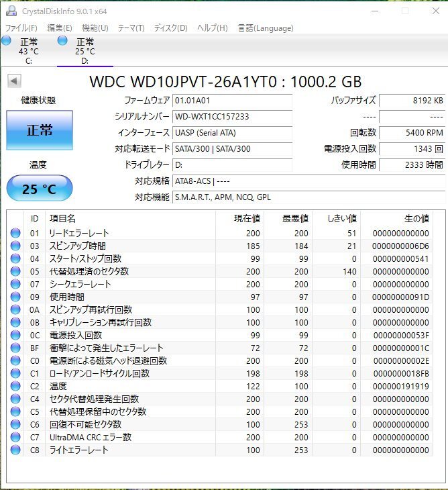Image resolution: width=448 pixels, height=490 pixels.
Task: Click the status orb for ID 03 スピンアップ時間
Action: (x=15, y=246)
